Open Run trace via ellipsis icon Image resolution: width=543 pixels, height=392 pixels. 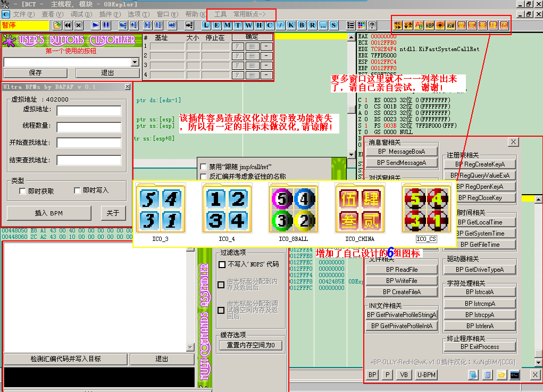coord(323,26)
